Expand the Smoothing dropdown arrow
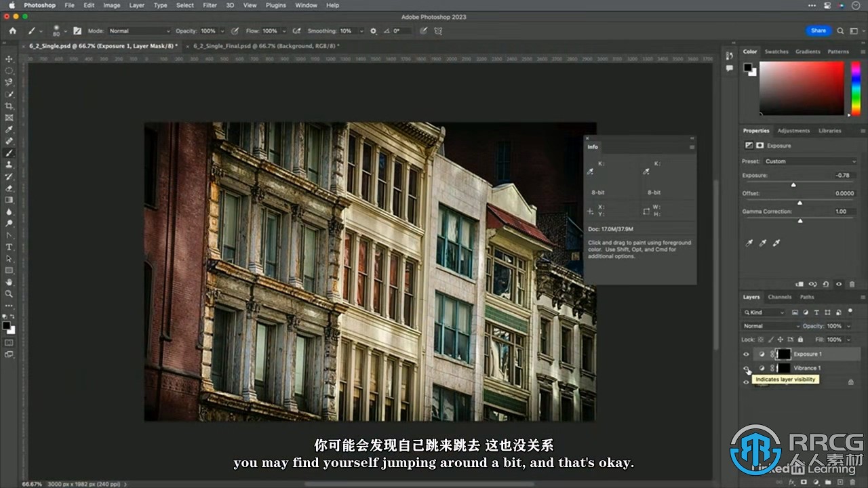The image size is (868, 488). 361,30
